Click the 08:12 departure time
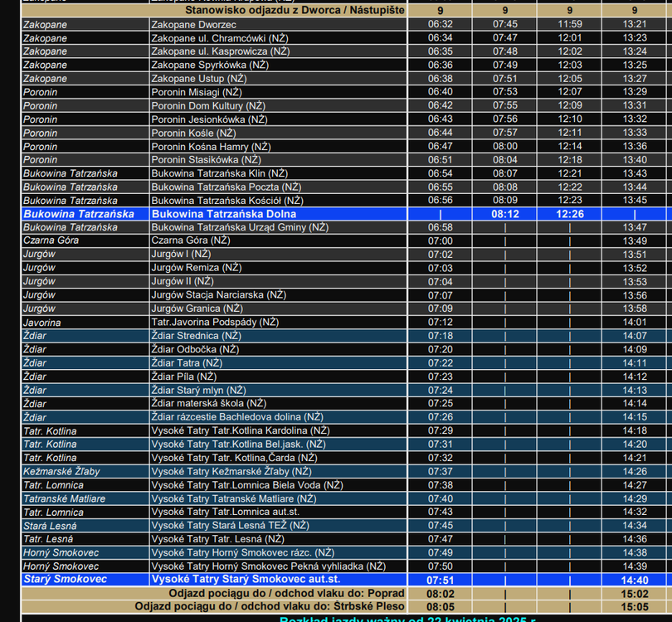The image size is (672, 622). coord(504,214)
